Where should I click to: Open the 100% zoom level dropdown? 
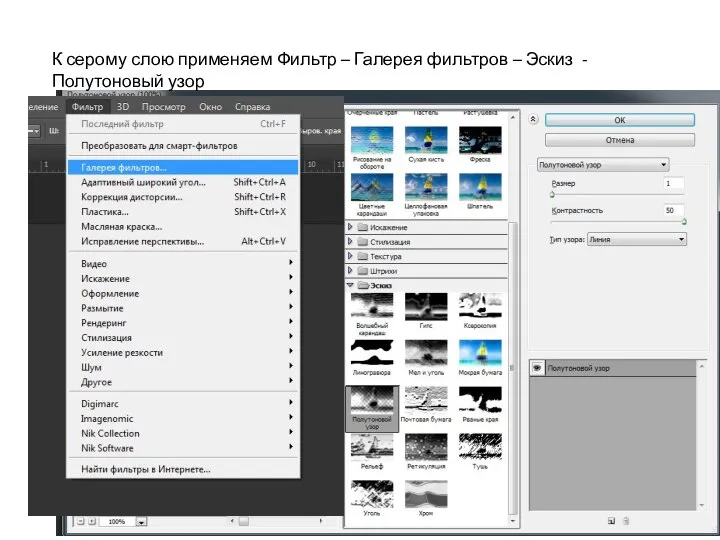(141, 522)
